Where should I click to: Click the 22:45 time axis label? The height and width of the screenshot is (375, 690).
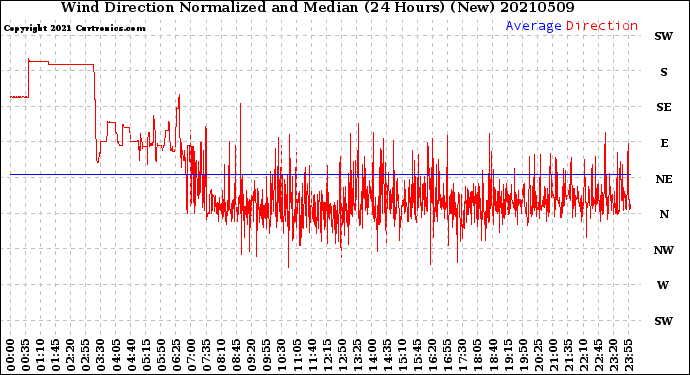click(x=598, y=355)
